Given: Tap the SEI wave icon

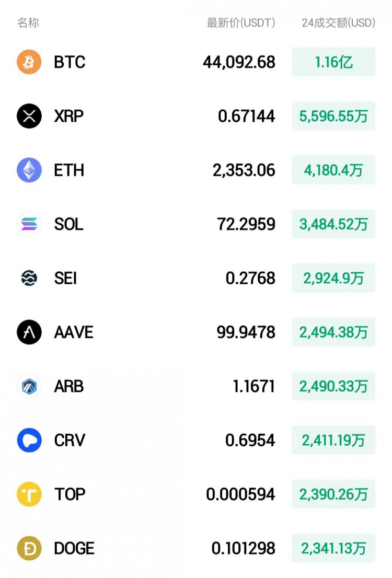Looking at the screenshot, I should (x=29, y=278).
